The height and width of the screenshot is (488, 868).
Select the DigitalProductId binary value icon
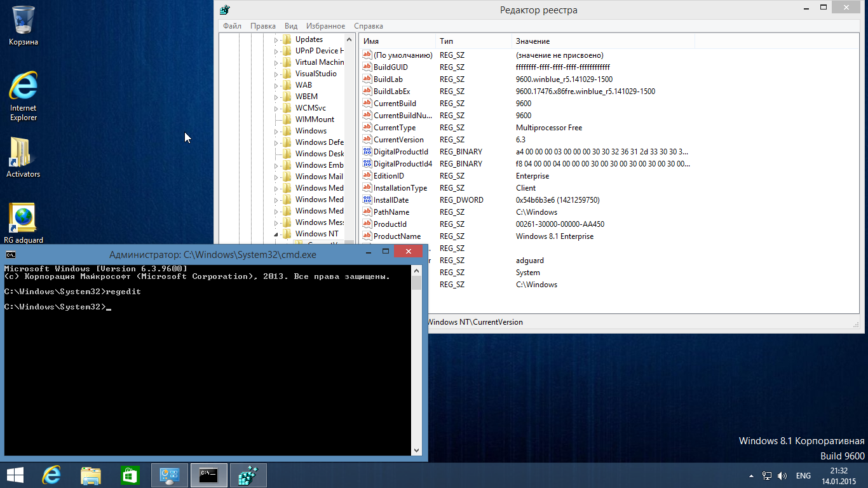point(367,151)
